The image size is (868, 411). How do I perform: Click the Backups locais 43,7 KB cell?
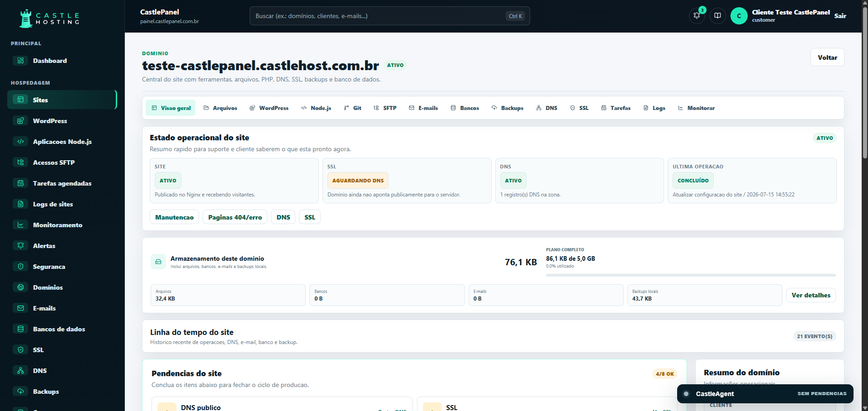point(705,295)
